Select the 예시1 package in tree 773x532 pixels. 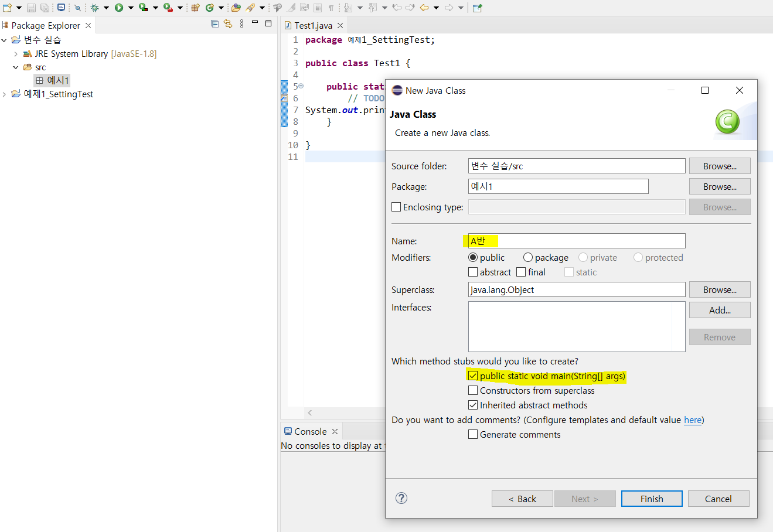pos(52,80)
